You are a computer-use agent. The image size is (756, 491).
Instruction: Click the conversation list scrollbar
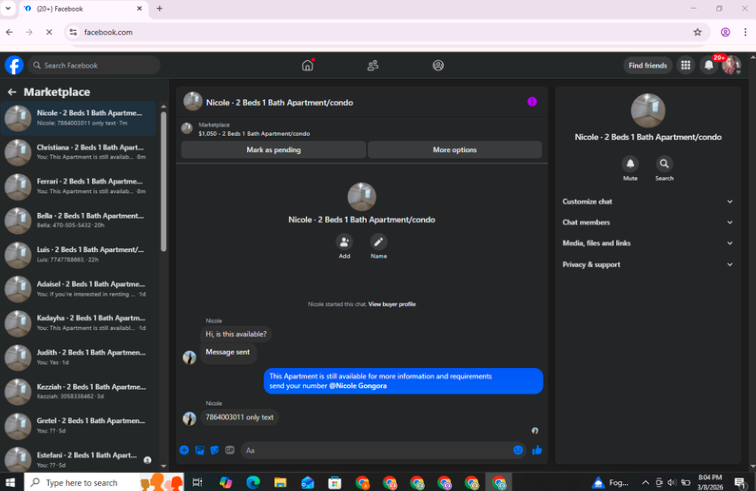click(163, 181)
